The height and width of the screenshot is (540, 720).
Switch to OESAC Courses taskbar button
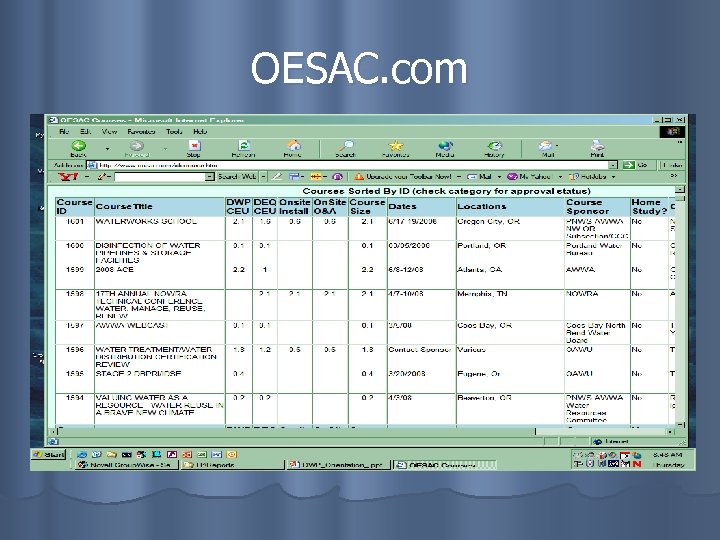pyautogui.click(x=444, y=465)
